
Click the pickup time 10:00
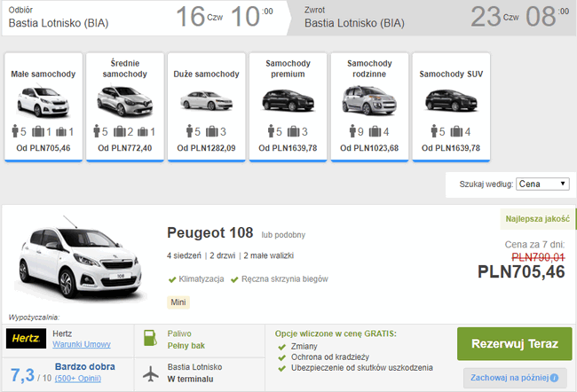[x=252, y=17]
